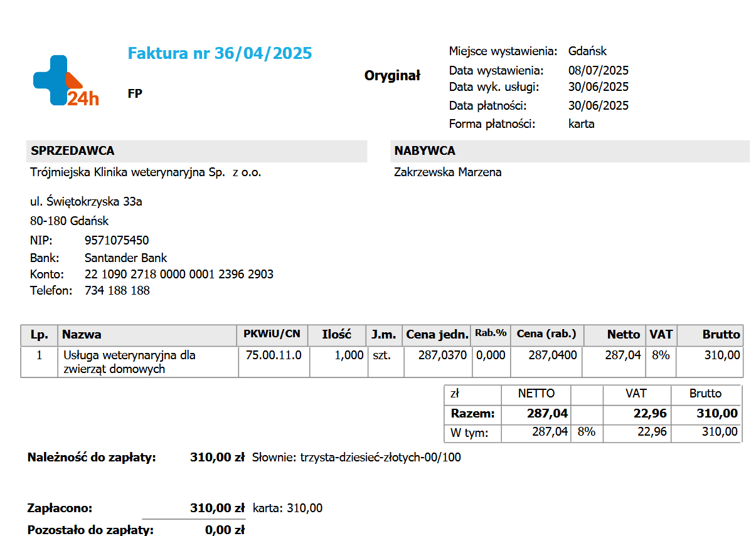
Task: Select the discounted price "287,0400"
Action: [553, 355]
